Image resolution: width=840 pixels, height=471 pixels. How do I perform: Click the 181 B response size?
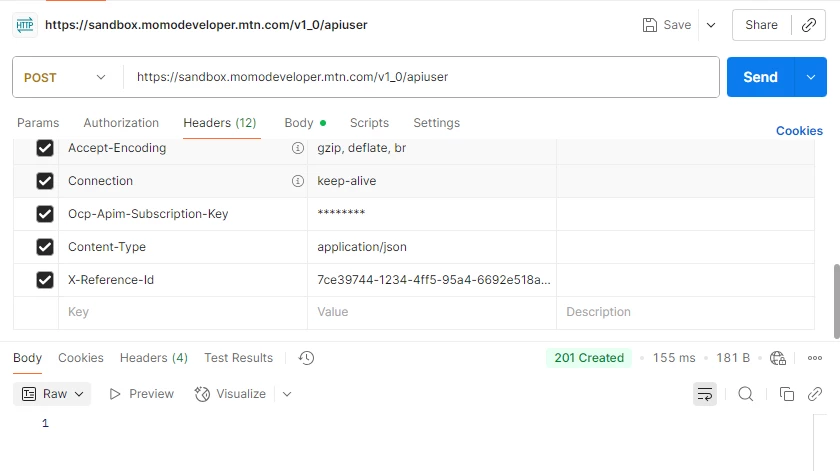pos(733,358)
